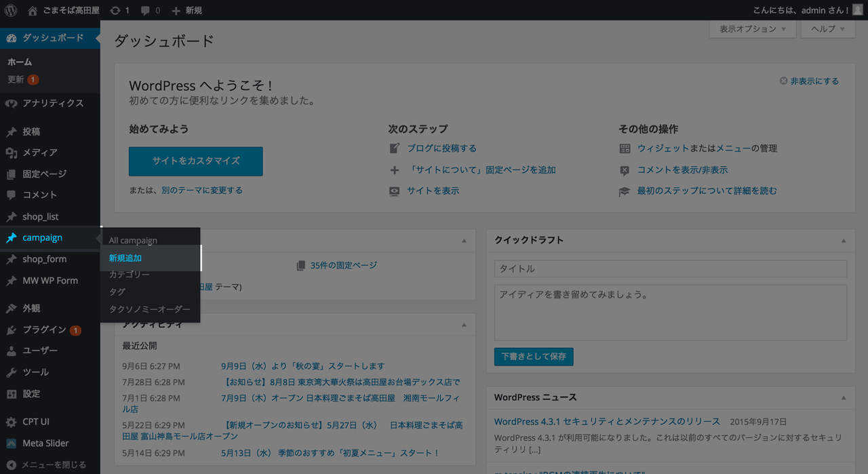The image size is (868, 474).
Task: Open the コメントを表示/非表示 link
Action: pos(682,170)
